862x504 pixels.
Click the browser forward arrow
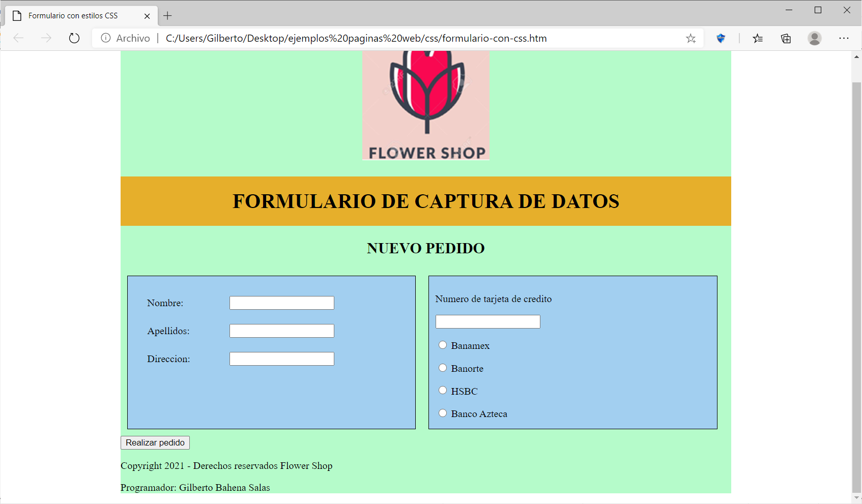(46, 38)
